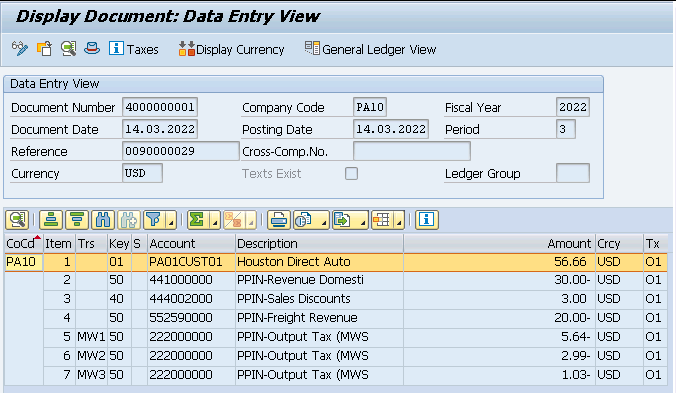Select the Crcy column header
The height and width of the screenshot is (393, 676).
pyautogui.click(x=619, y=243)
